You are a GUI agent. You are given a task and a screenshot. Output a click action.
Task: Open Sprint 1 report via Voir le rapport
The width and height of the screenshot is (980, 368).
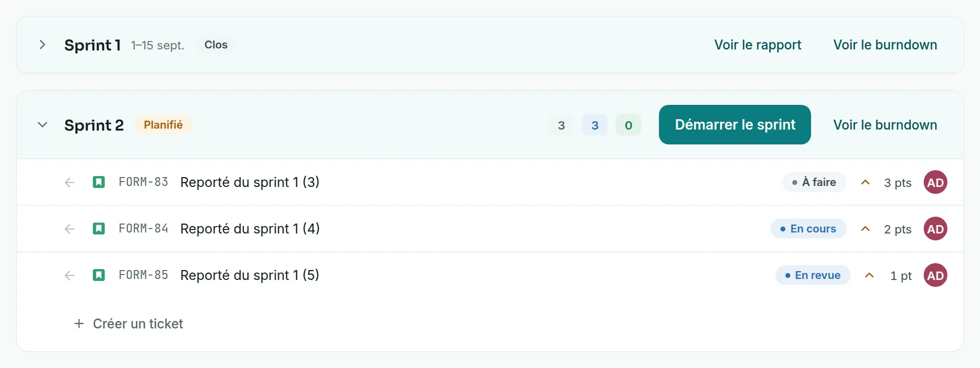pyautogui.click(x=758, y=45)
